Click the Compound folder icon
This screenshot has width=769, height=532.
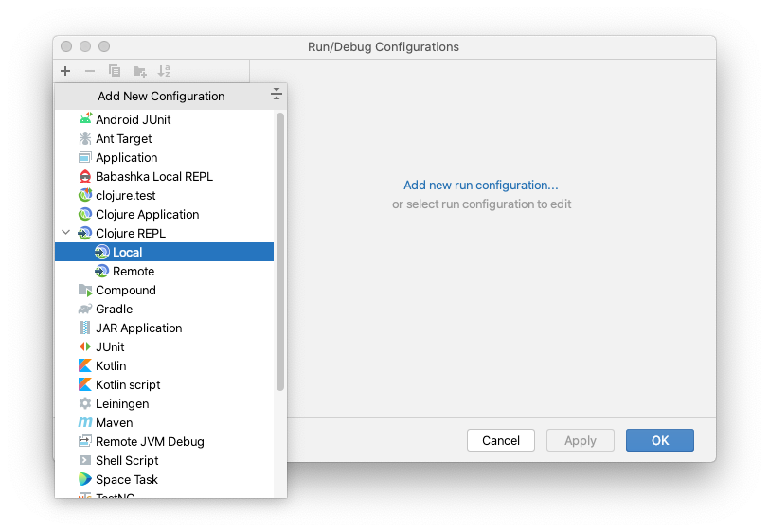point(85,290)
